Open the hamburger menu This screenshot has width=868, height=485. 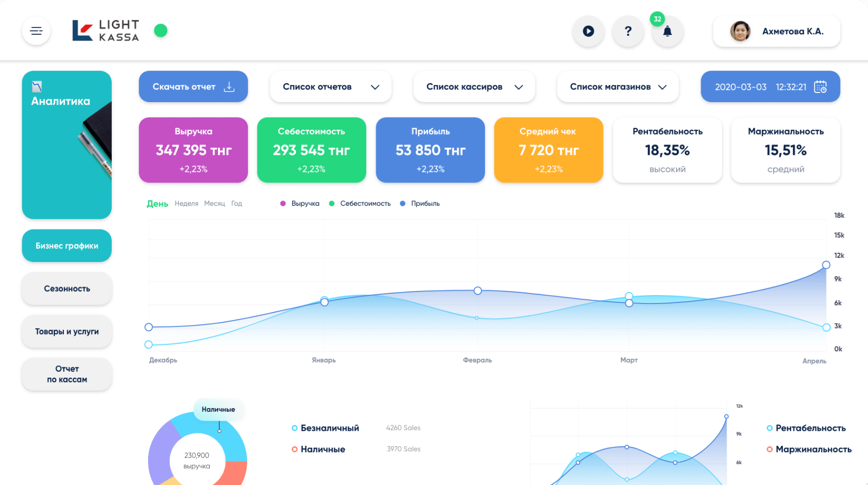point(36,31)
